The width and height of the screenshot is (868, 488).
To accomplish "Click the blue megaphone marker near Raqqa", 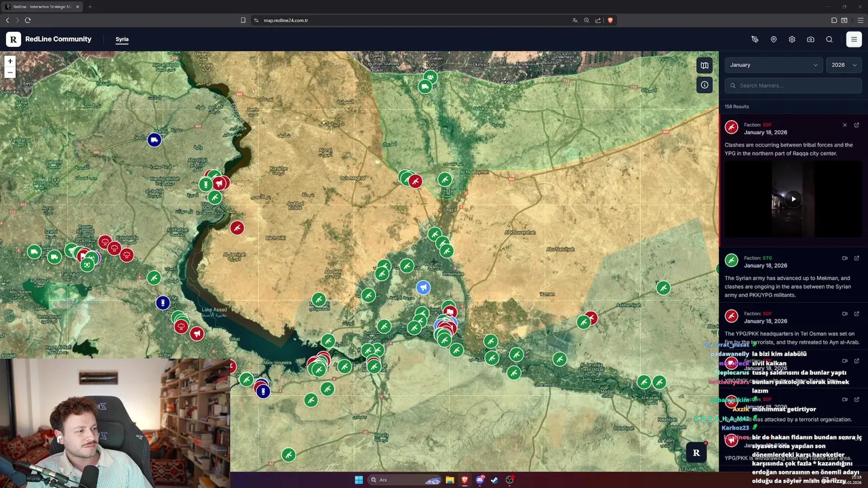I will 423,287.
